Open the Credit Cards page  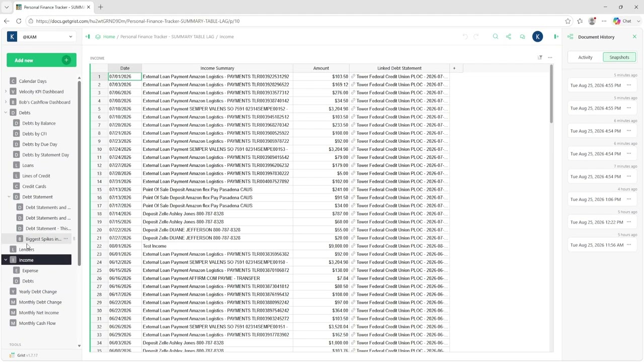[x=34, y=187]
